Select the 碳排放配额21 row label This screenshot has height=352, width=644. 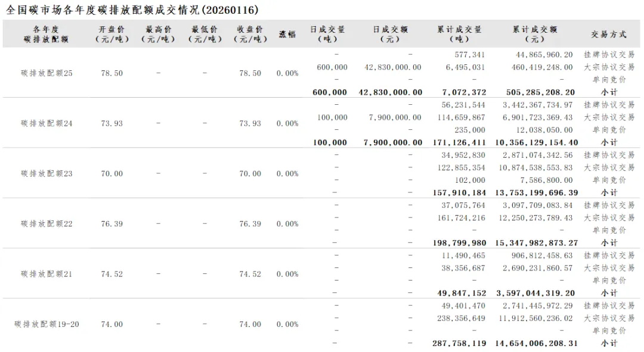47,274
